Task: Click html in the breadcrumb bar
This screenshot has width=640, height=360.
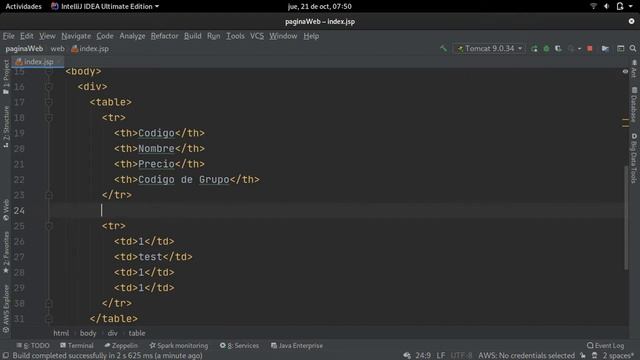Action: [61, 333]
